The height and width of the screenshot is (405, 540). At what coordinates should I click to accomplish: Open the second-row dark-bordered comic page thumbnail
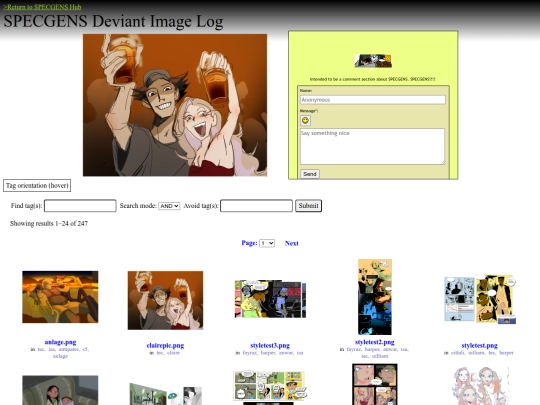(x=375, y=384)
